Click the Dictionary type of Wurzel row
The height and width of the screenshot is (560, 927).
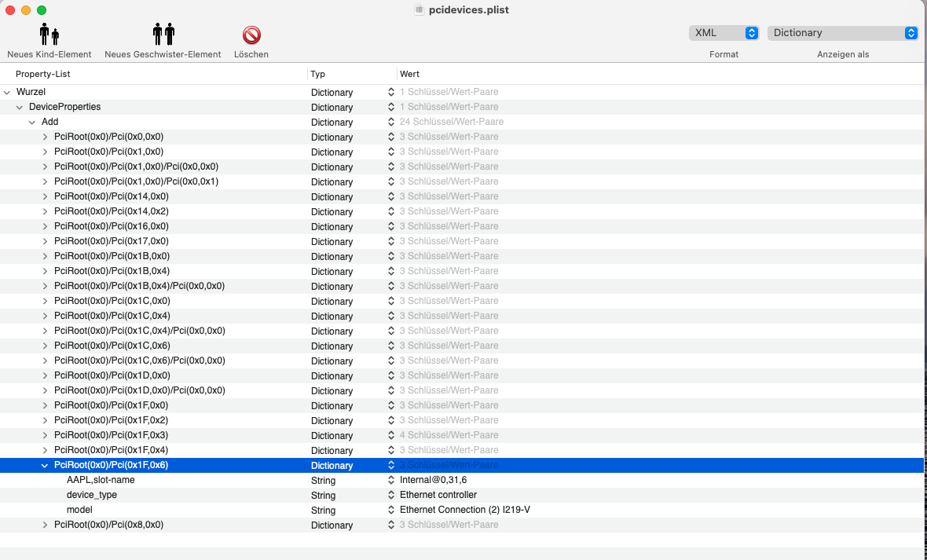(x=332, y=92)
